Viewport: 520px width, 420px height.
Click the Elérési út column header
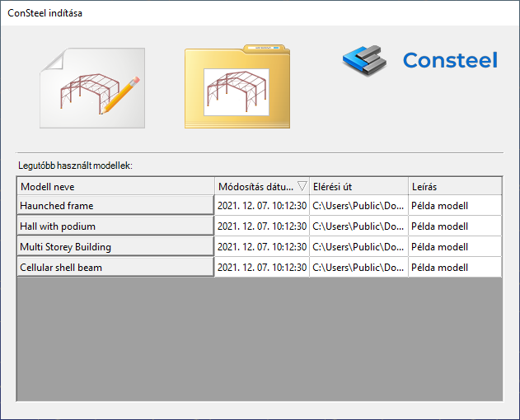pos(358,186)
